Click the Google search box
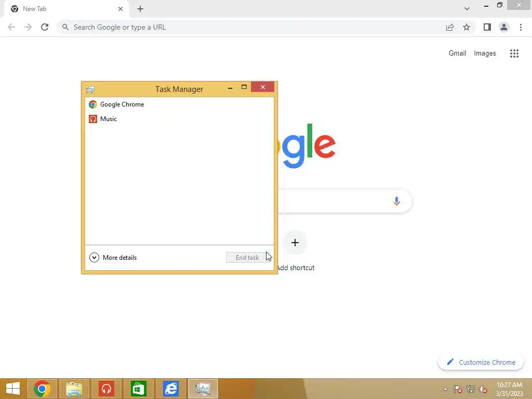Screen dimensions: 532x399 pyautogui.click(x=344, y=201)
